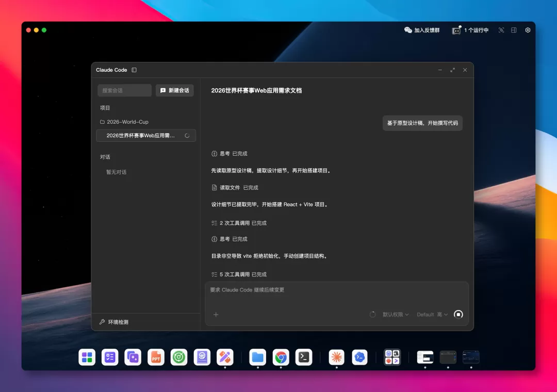The image size is (557, 392).
Task: Select session 2026世界杯赛事Web应用需… in sidebar
Action: tap(145, 136)
